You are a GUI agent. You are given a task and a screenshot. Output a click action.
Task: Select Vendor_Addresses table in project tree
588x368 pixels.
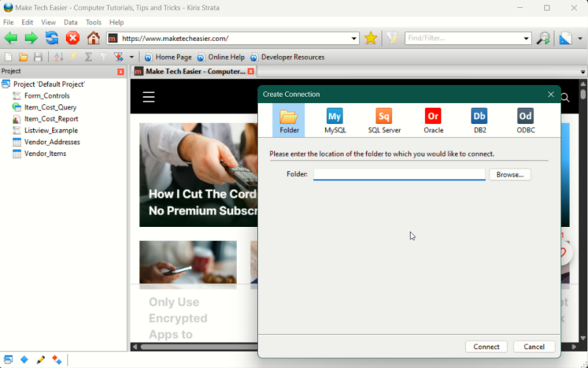pyautogui.click(x=52, y=142)
